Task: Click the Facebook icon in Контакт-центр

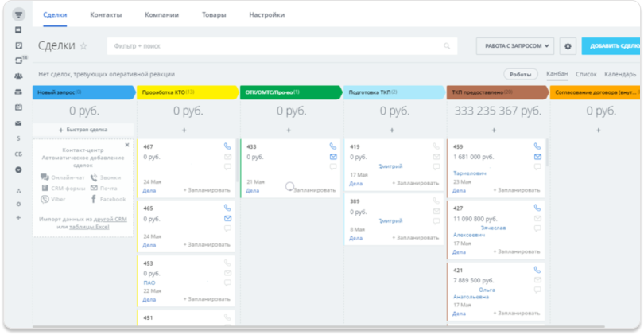Action: click(x=93, y=199)
